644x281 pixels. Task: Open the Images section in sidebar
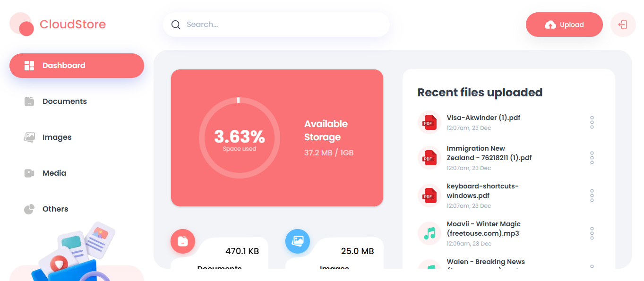(57, 137)
